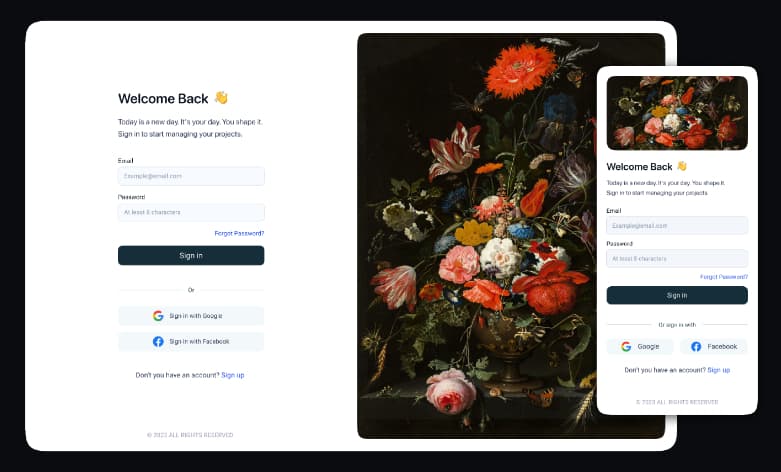Focus the desktop Password input field

(191, 212)
